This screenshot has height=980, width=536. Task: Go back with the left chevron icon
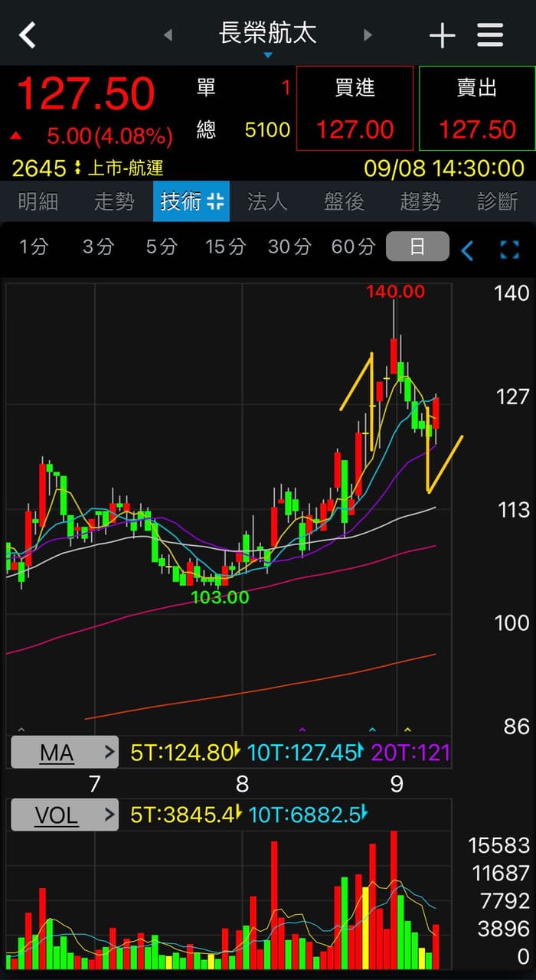pyautogui.click(x=28, y=34)
